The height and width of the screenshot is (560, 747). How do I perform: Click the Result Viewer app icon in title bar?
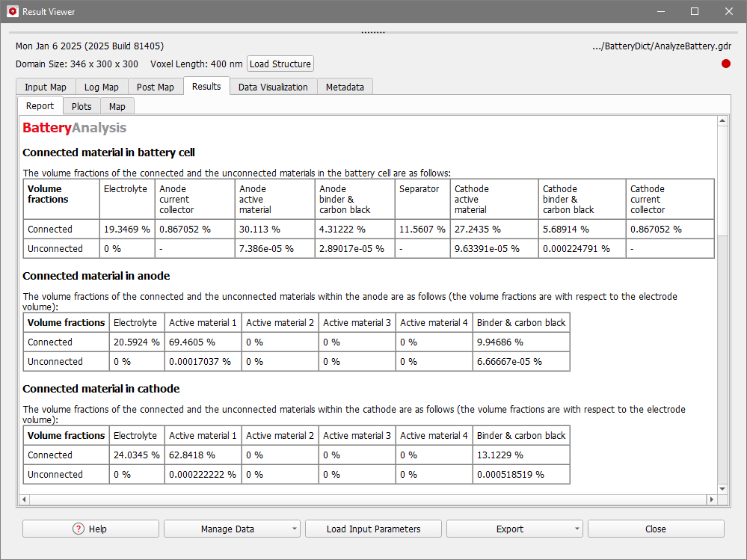(x=13, y=11)
